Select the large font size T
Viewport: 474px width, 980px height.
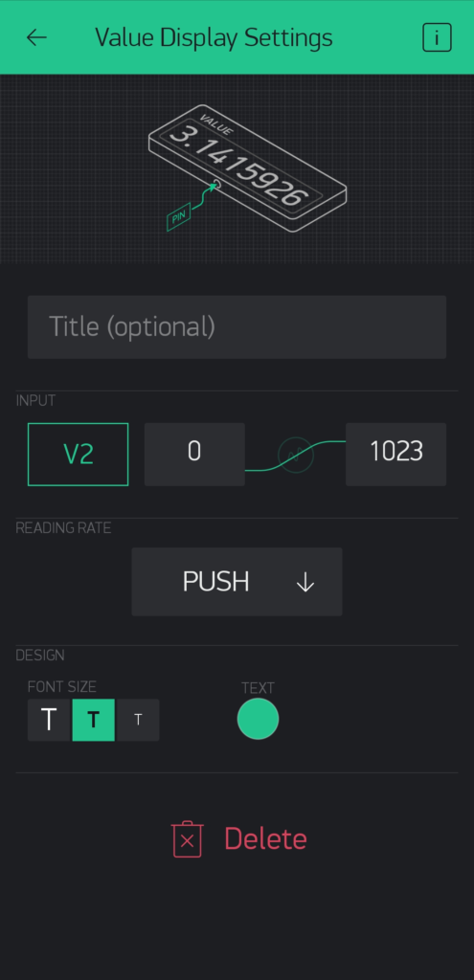(x=49, y=720)
